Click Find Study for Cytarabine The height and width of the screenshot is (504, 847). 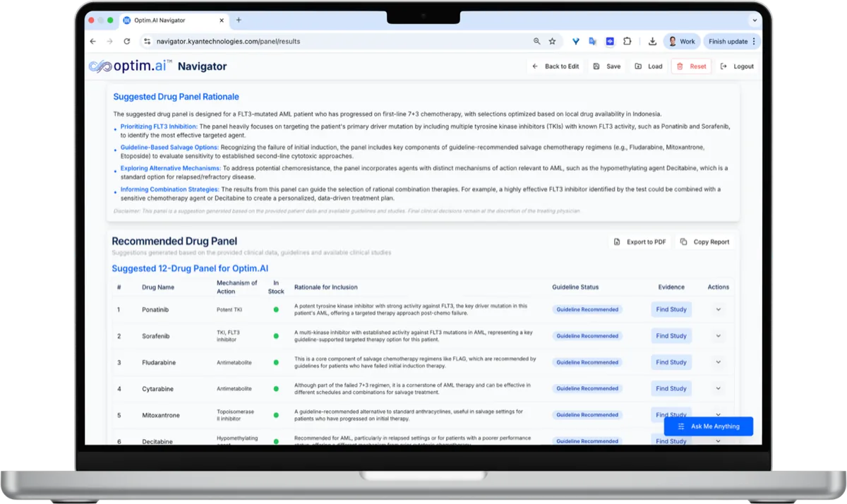pos(671,388)
